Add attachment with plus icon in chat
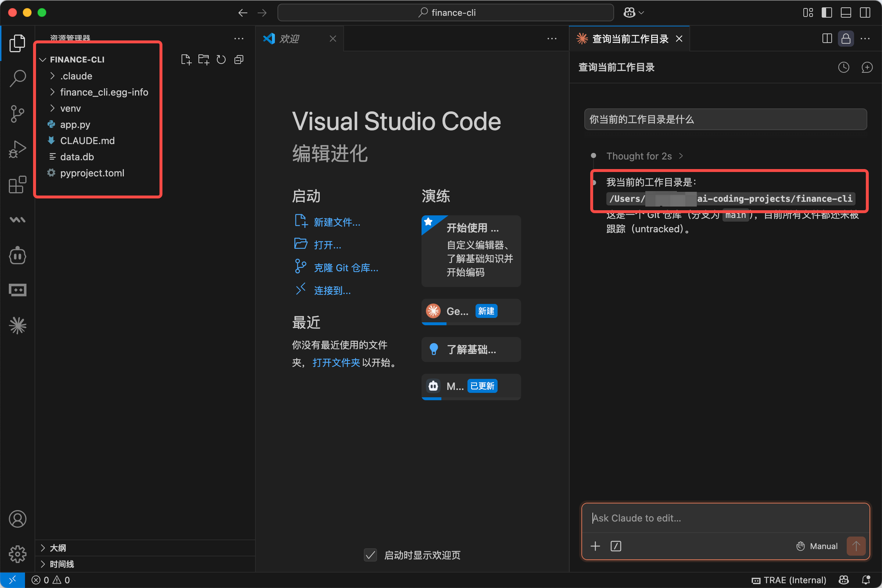Image resolution: width=882 pixels, height=588 pixels. 595,546
